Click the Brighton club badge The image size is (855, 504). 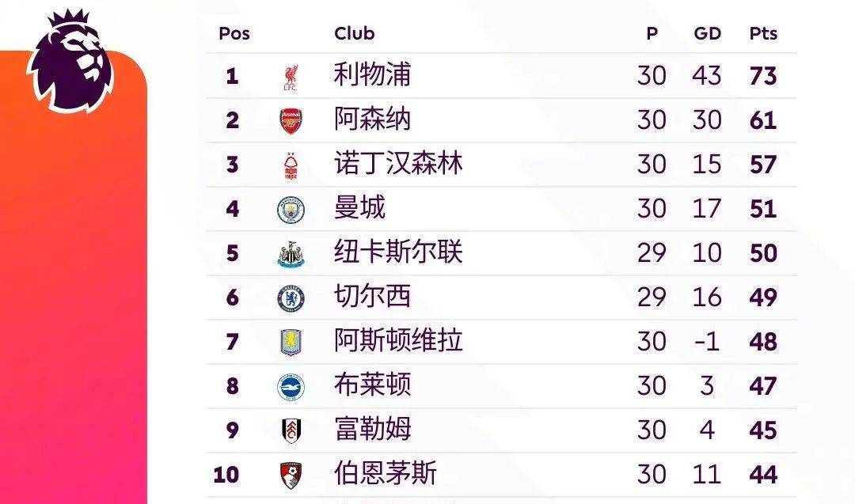point(291,387)
